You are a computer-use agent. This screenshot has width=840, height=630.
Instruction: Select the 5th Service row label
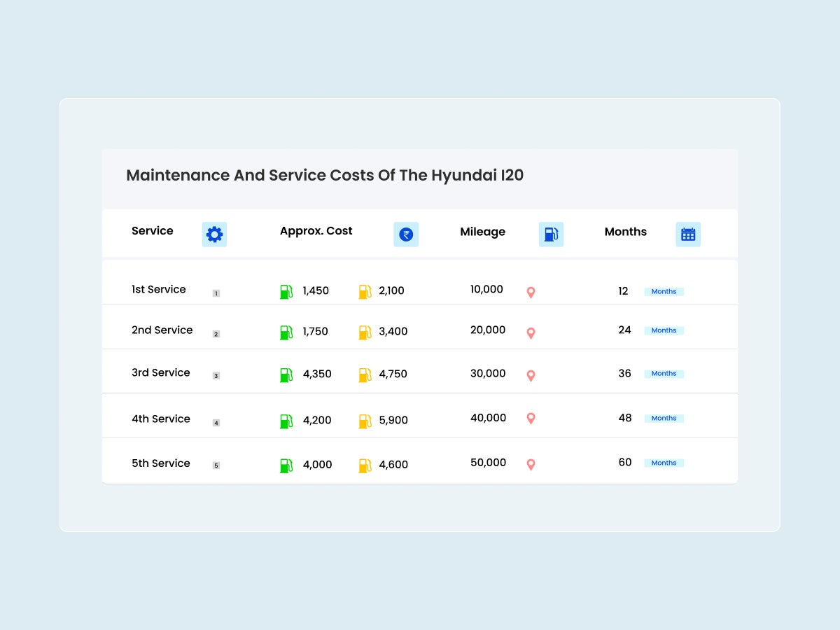click(x=161, y=463)
